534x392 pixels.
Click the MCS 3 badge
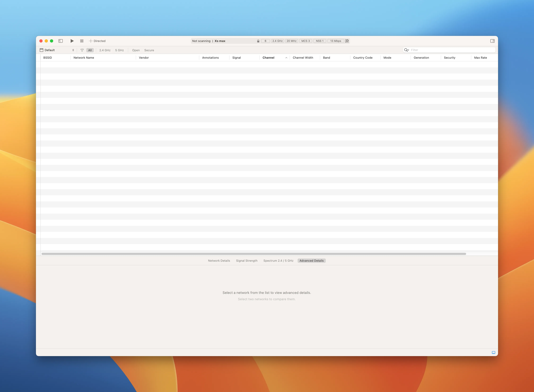[305, 41]
